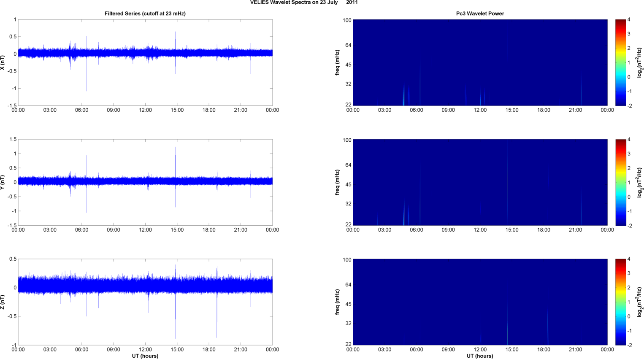Screen dimensions: 644x359
Task: Select the 'Filtered Series (cutoff at 23 mHz)' heading
Action: (x=145, y=13)
